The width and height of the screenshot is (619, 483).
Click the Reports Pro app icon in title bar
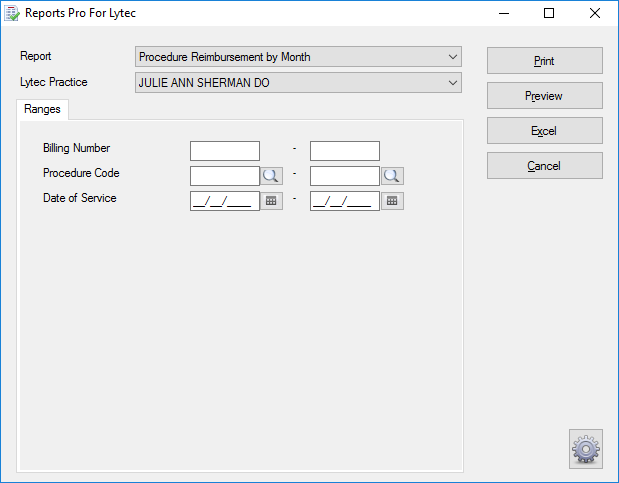tap(12, 13)
